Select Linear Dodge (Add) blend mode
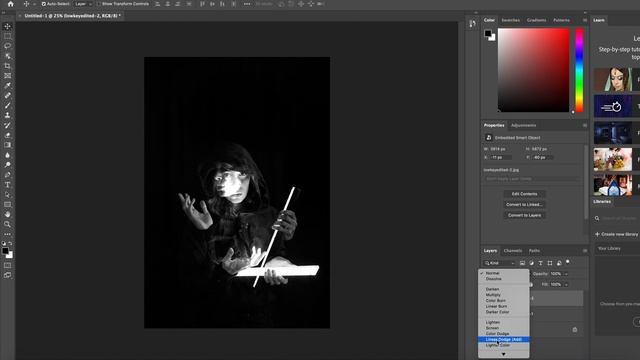The image size is (640, 360). pos(504,340)
